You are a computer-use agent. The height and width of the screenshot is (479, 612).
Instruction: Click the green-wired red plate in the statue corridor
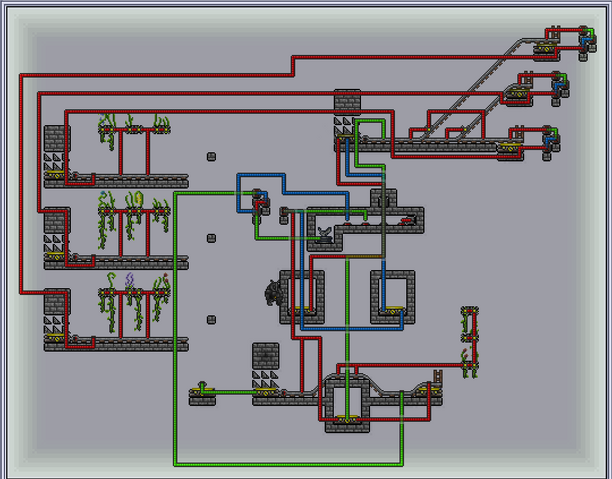click(x=365, y=224)
